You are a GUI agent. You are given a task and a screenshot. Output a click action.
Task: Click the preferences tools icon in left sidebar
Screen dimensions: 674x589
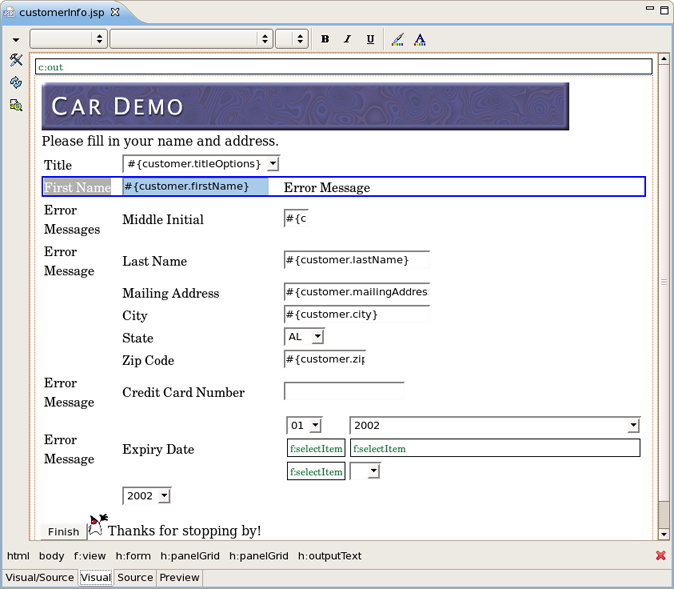(16, 59)
